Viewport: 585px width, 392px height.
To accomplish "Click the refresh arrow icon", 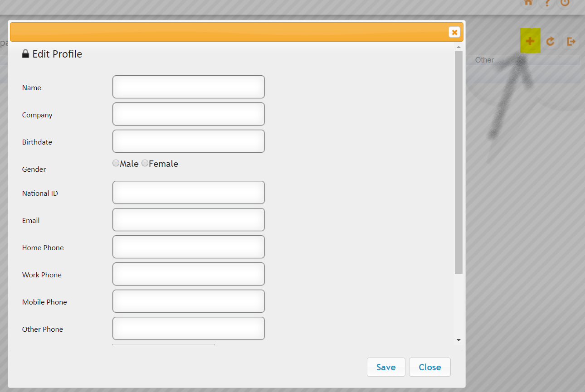I will [550, 41].
